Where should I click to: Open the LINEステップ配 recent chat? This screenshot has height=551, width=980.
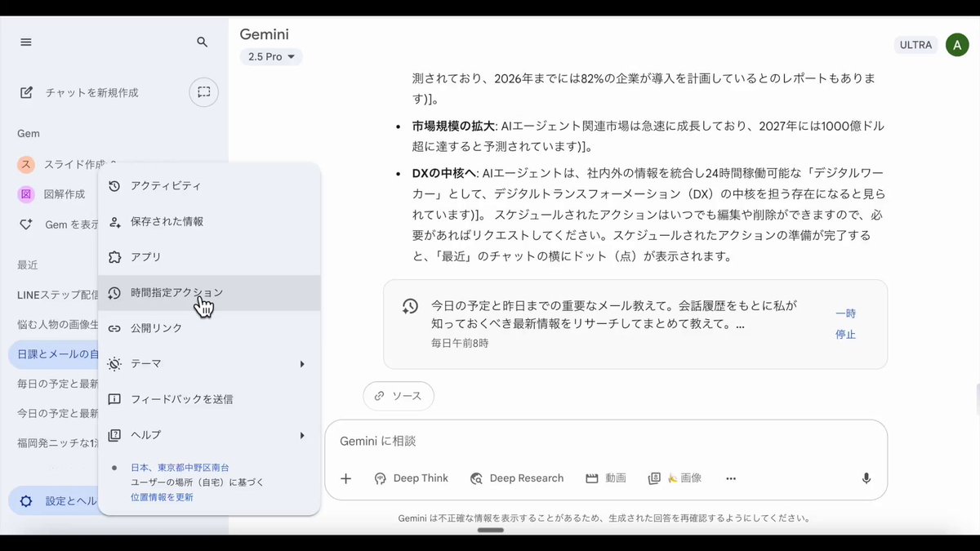[x=57, y=294]
